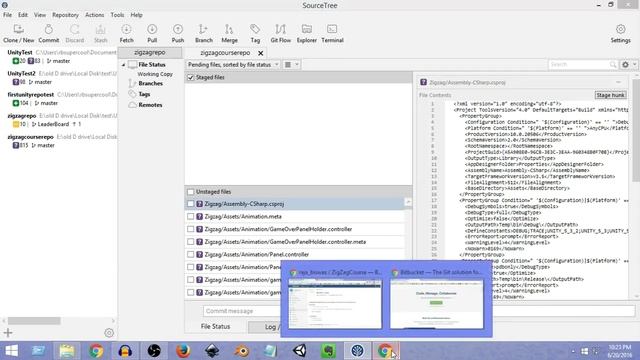This screenshot has width=640, height=360.
Task: Click the Discard toolbar icon
Action: tap(74, 33)
